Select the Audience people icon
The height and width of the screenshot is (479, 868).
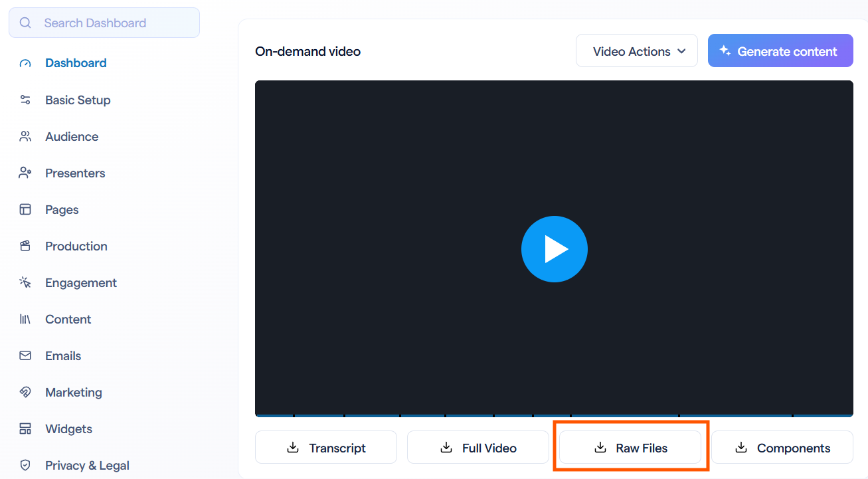click(25, 137)
